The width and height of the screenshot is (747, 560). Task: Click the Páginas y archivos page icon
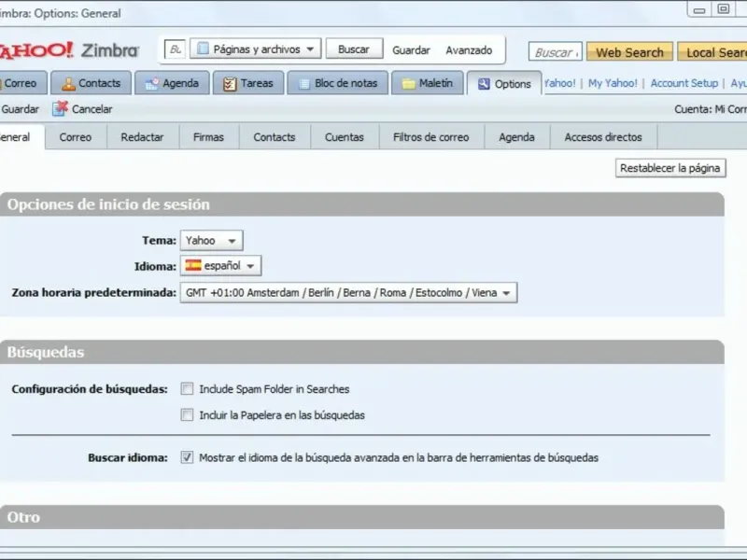[x=203, y=49]
